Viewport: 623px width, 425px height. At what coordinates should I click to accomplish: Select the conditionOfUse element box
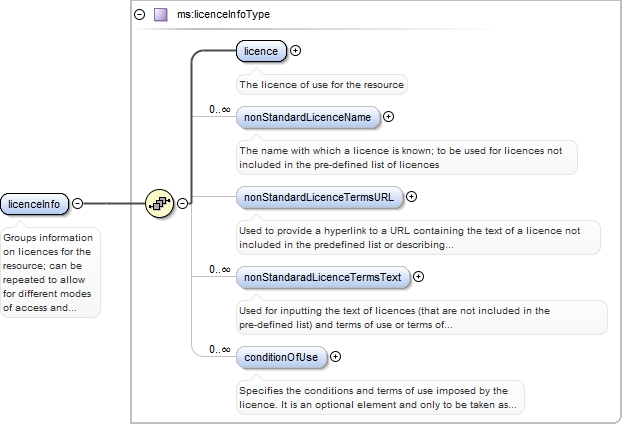pos(280,356)
